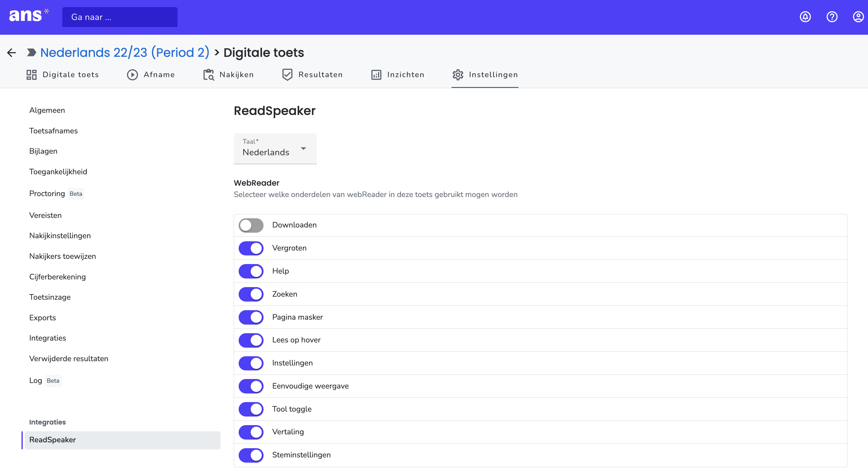Click the Digitale toets grid icon
Image resolution: width=868 pixels, height=474 pixels.
coord(32,74)
